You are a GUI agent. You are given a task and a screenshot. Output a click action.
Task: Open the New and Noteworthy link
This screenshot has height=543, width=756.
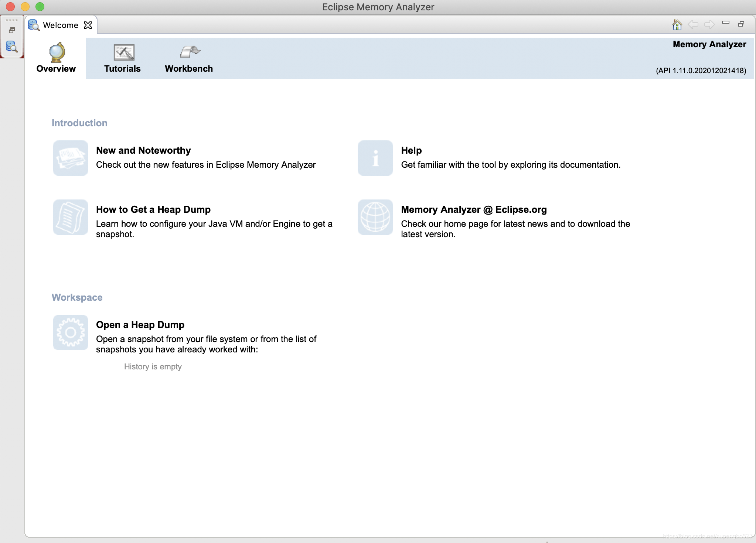[x=143, y=150]
